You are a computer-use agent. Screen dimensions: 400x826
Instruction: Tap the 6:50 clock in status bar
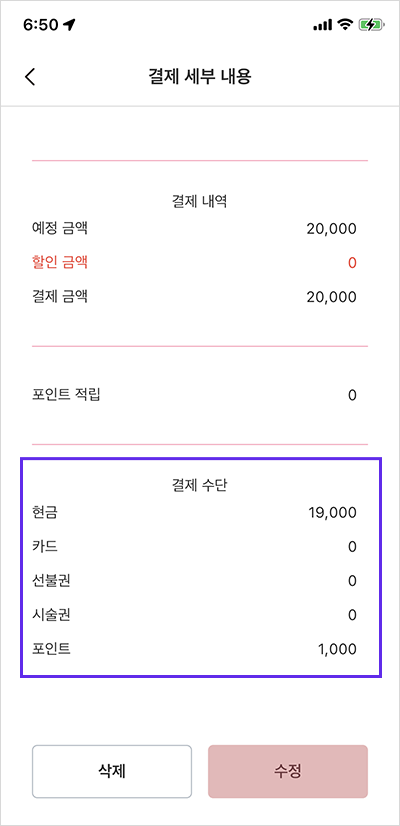pyautogui.click(x=41, y=25)
